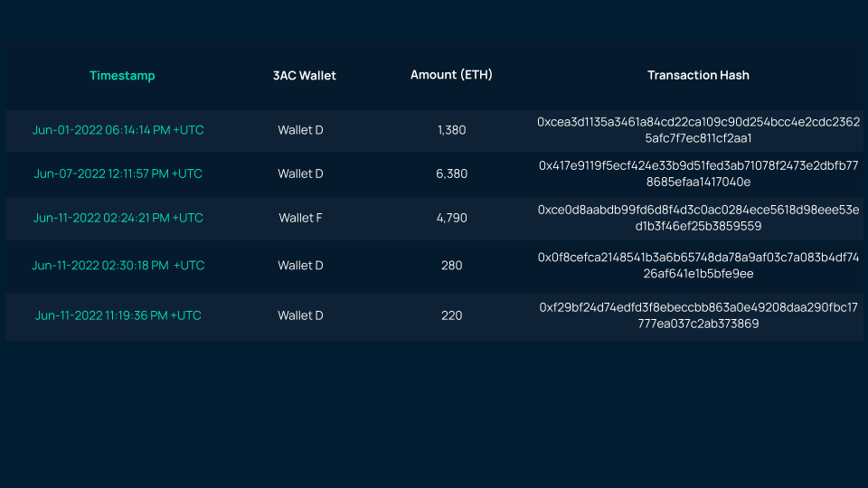
Task: Click the Amount (ETH) column header
Action: pos(451,75)
